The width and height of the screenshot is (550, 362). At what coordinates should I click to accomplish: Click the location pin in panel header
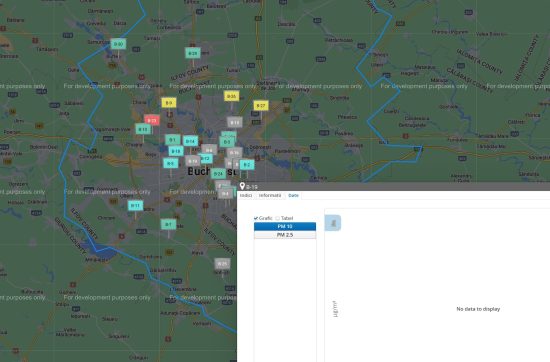242,186
